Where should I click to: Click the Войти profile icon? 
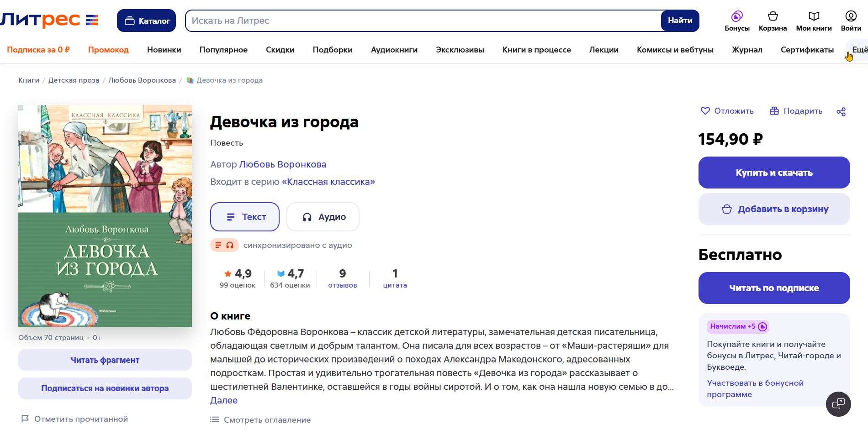pyautogui.click(x=851, y=21)
